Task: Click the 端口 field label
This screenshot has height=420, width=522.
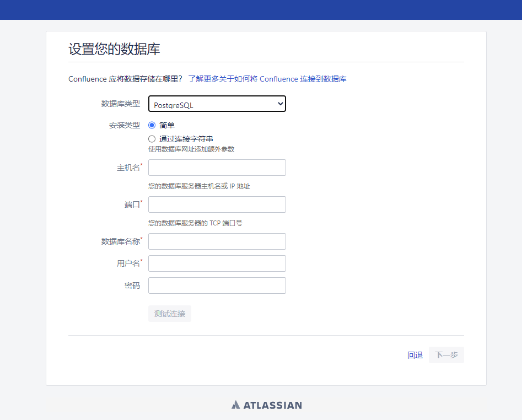Action: [132, 204]
